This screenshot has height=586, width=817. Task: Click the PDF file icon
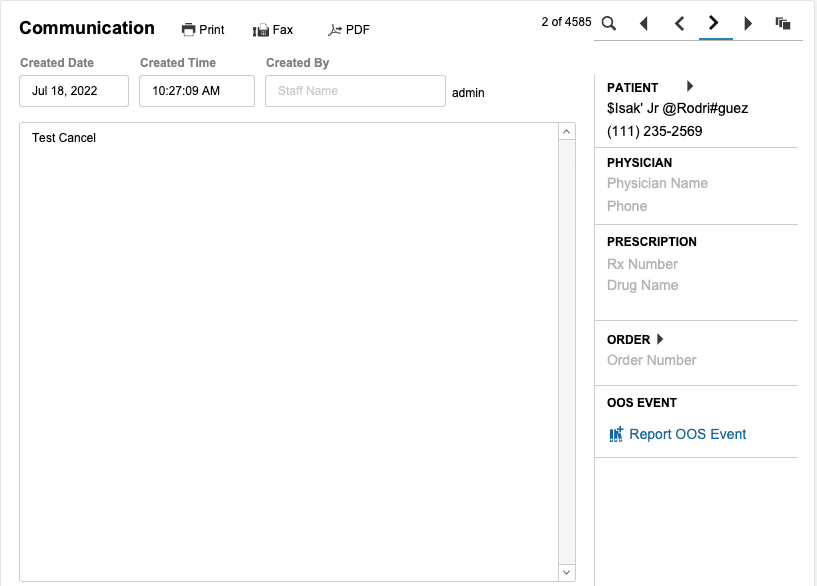coord(335,30)
